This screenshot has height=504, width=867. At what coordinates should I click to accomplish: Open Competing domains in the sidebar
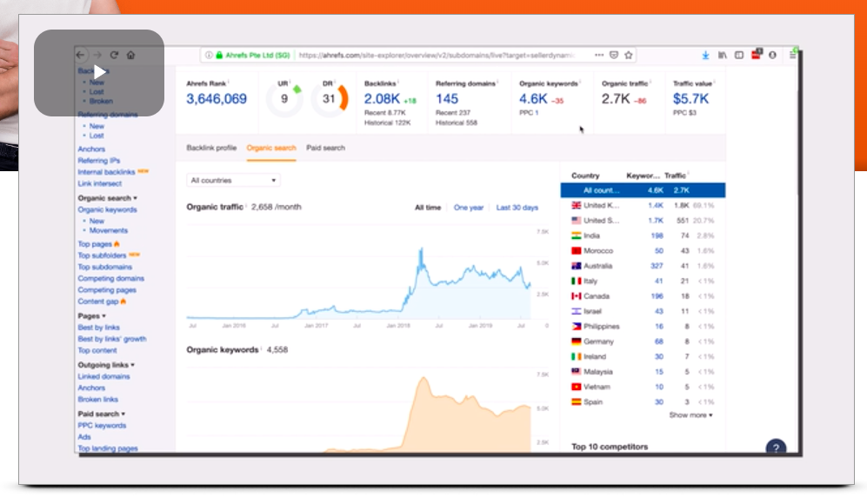111,279
